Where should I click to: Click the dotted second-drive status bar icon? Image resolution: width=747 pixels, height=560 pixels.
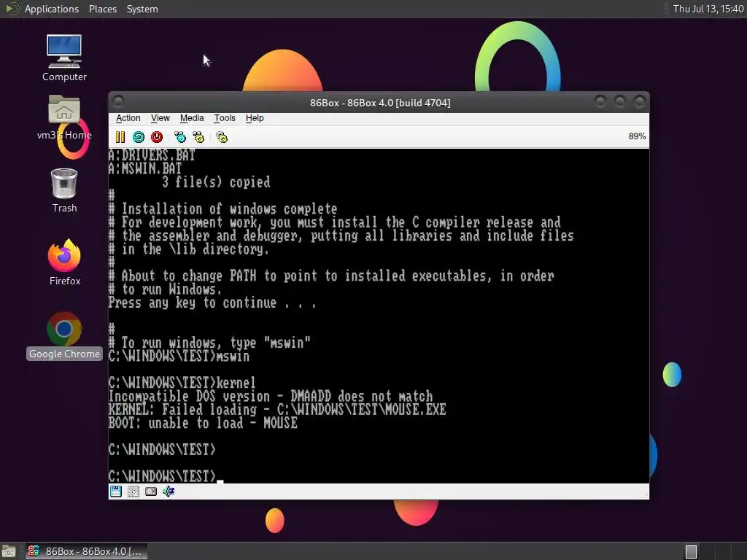point(133,491)
